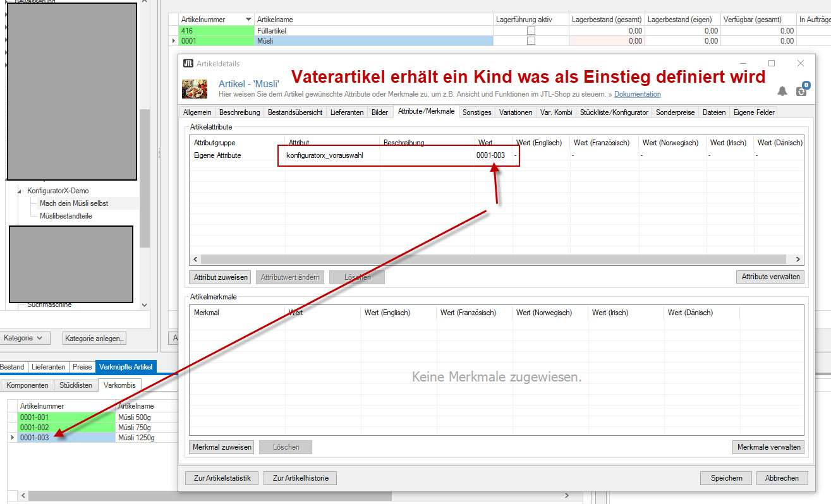The width and height of the screenshot is (831, 504).
Task: Click the attribute table horizontal scrollbar
Action: [493, 260]
